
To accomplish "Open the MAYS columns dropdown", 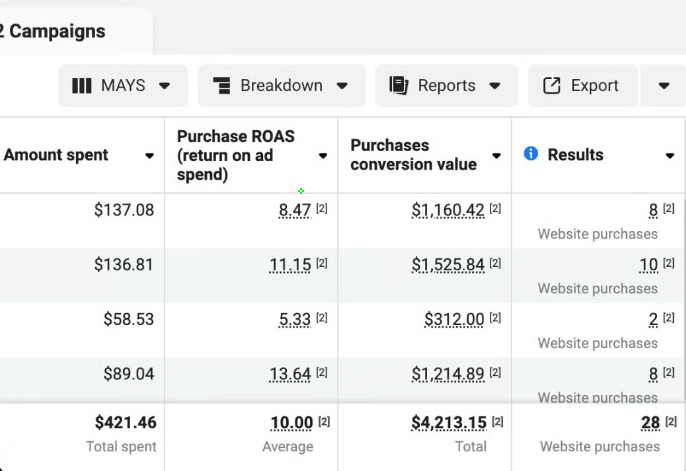I will point(165,86).
